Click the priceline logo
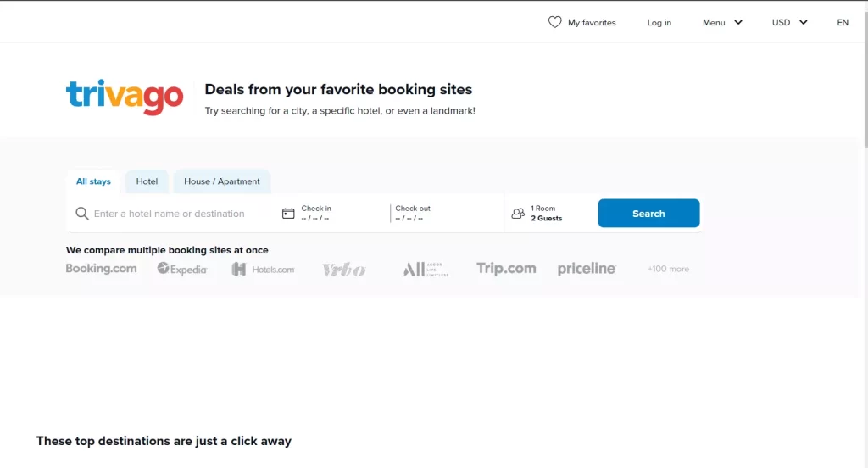Image resolution: width=868 pixels, height=468 pixels. click(x=587, y=269)
